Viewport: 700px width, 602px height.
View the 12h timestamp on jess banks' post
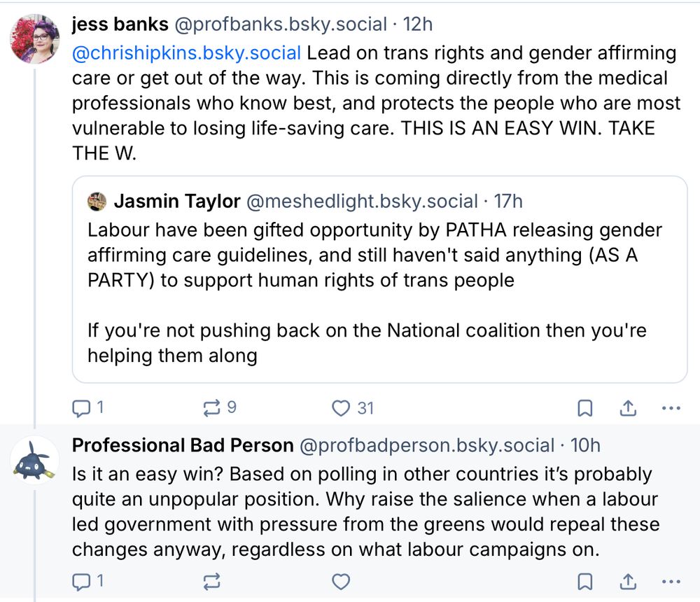[419, 24]
